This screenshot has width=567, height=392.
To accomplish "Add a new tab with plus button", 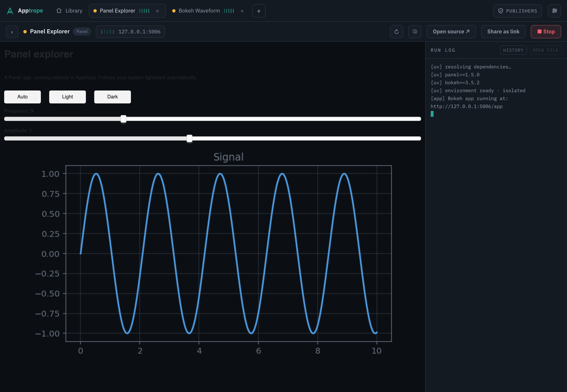I will click(x=259, y=11).
